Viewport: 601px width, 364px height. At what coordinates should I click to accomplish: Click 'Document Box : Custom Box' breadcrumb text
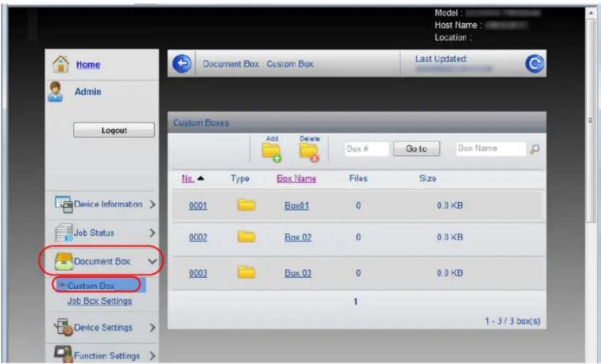[258, 64]
